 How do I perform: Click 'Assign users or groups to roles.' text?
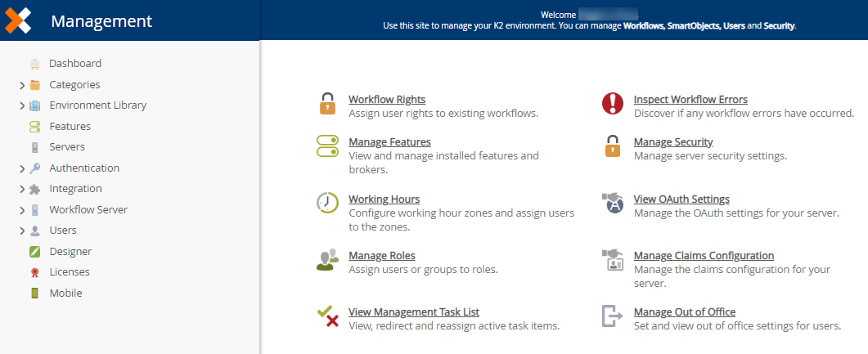tap(424, 270)
